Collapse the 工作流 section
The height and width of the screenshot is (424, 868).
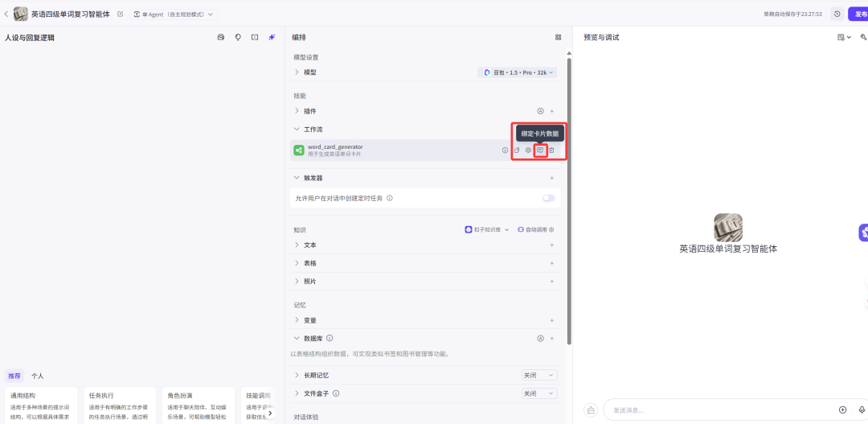[297, 130]
